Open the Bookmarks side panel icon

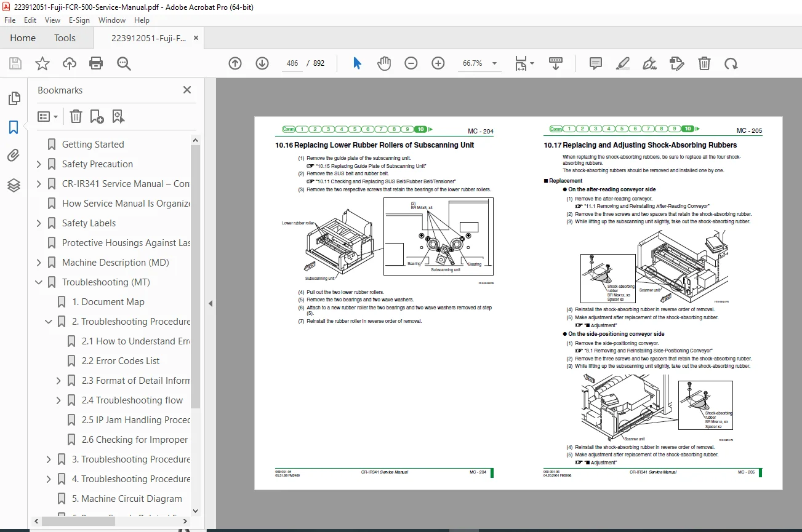pos(14,127)
